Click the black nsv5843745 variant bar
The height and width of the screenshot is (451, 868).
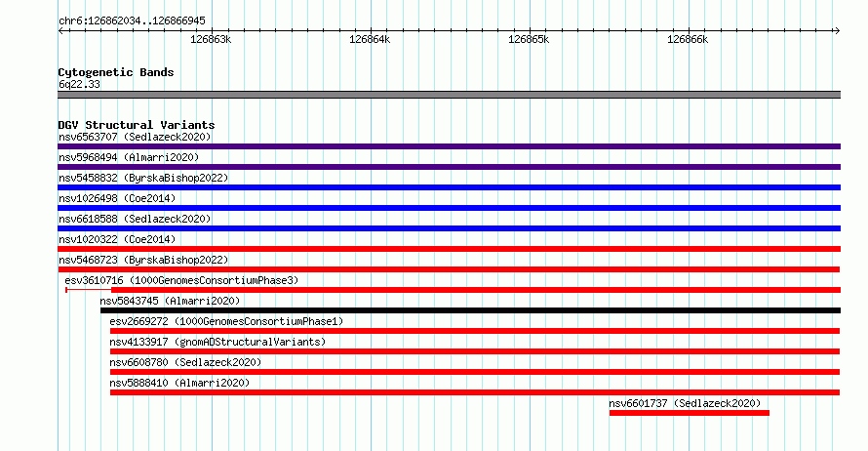(x=470, y=310)
